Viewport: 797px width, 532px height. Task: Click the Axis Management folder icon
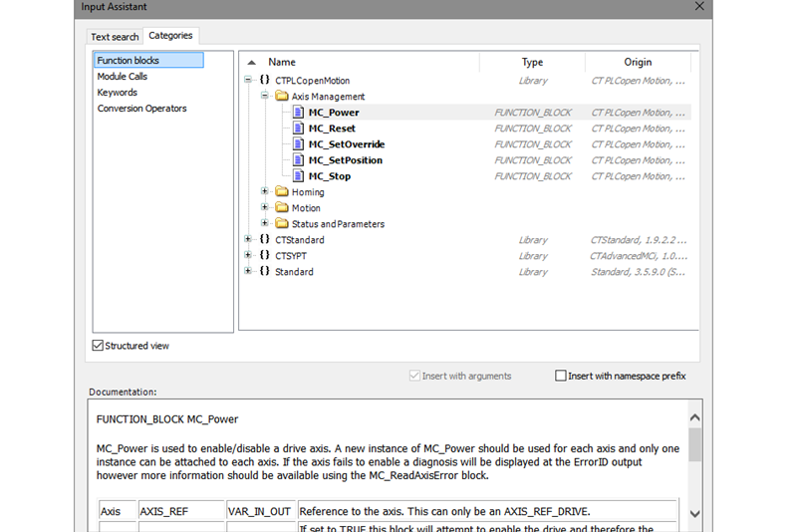282,96
